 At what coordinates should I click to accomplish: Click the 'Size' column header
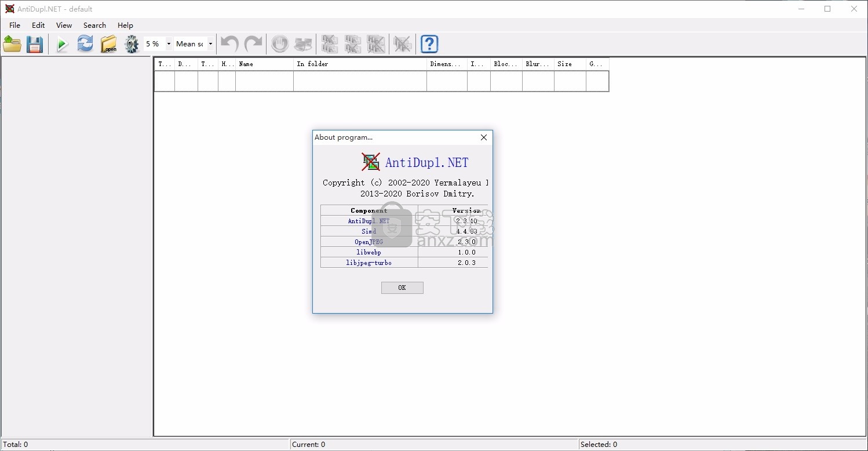(x=570, y=64)
